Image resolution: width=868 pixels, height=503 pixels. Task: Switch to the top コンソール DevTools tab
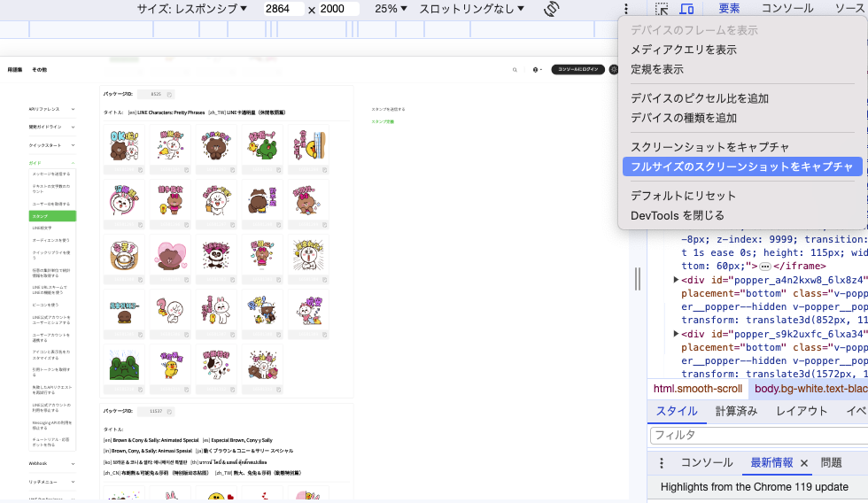(787, 9)
